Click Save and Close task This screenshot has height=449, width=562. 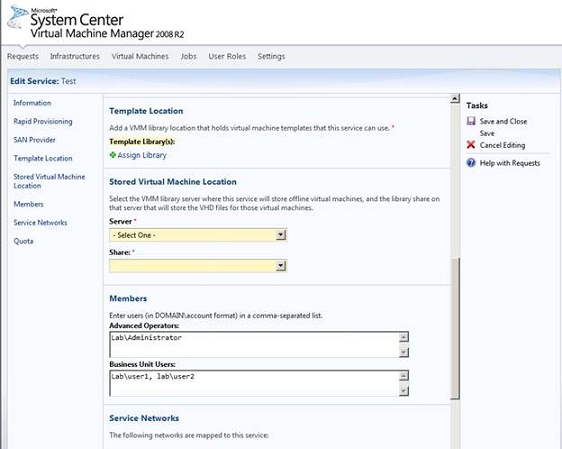(x=503, y=121)
